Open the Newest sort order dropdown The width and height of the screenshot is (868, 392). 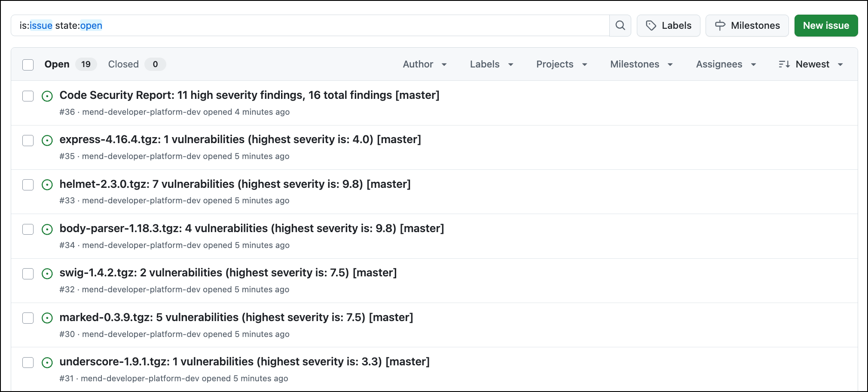[x=811, y=64]
